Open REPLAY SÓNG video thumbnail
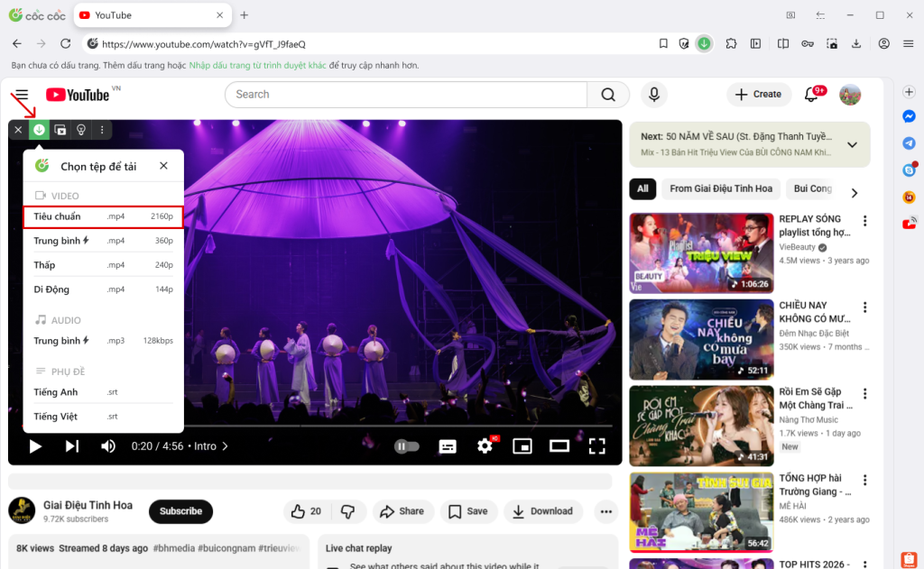 (701, 253)
